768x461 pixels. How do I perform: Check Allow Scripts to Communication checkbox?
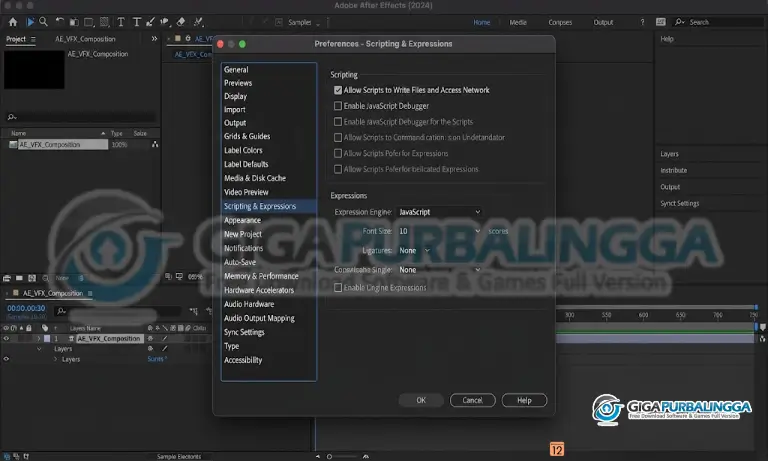338,138
